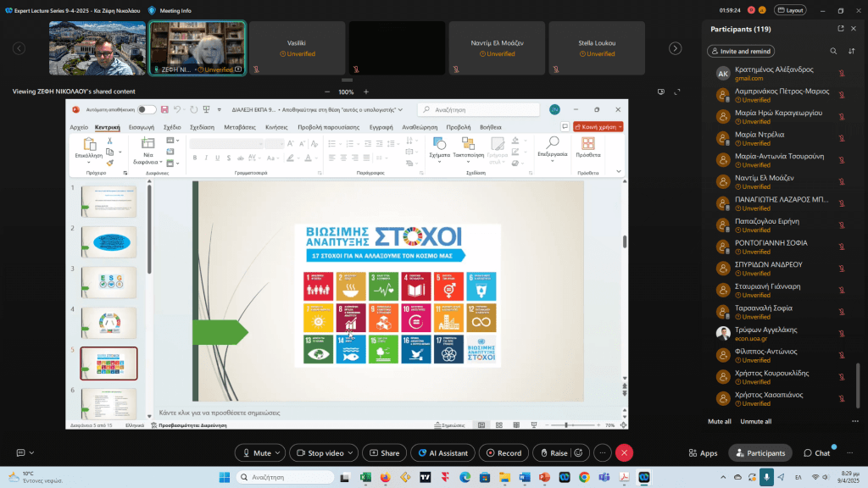
Task: Toggle Italic in PowerPoint ribbon
Action: point(206,158)
